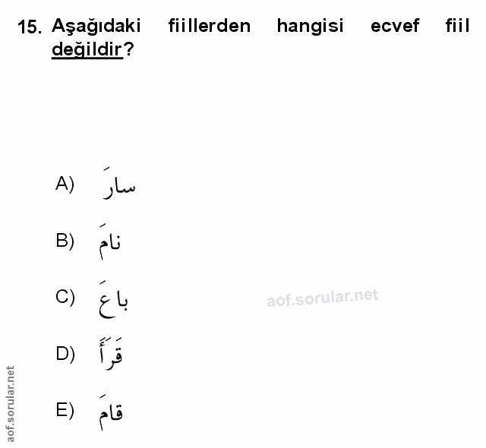Click the Arabic word سار beside A)
Image resolution: width=486 pixels, height=448 pixels.
pos(118,186)
